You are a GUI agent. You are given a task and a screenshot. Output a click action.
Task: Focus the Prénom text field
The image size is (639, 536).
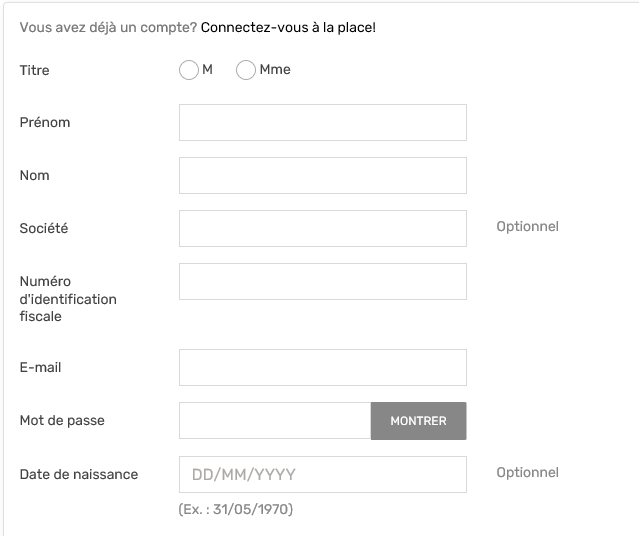pyautogui.click(x=322, y=123)
